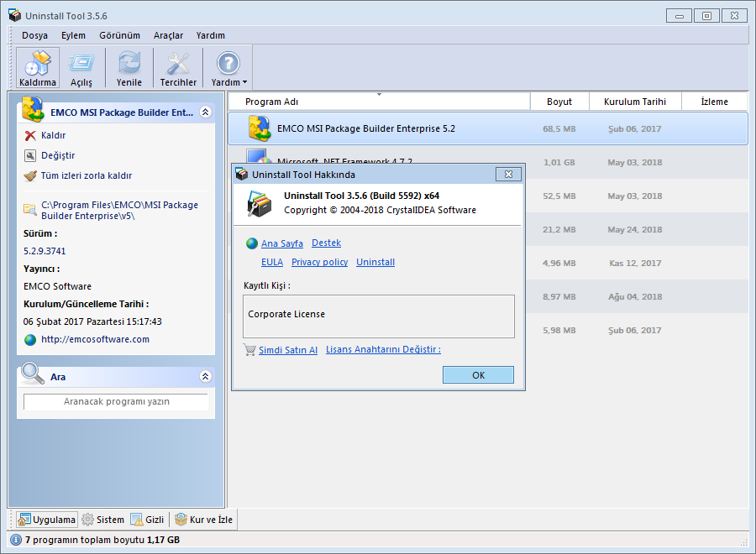Screen dimensions: 756x554
Task: Switch to the Sistem tab
Action: tap(103, 520)
